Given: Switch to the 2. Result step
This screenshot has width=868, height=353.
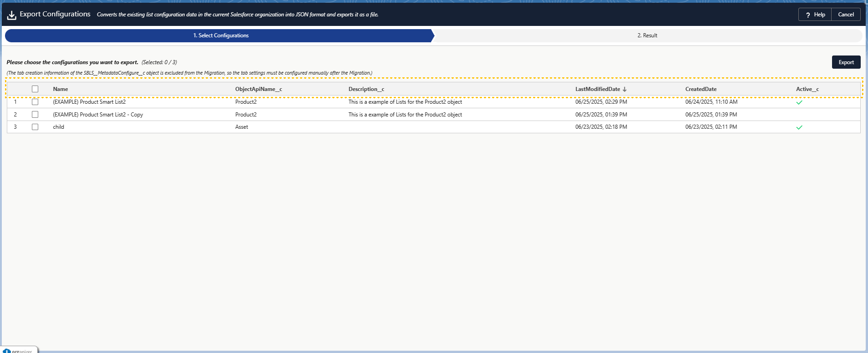Looking at the screenshot, I should (x=647, y=35).
